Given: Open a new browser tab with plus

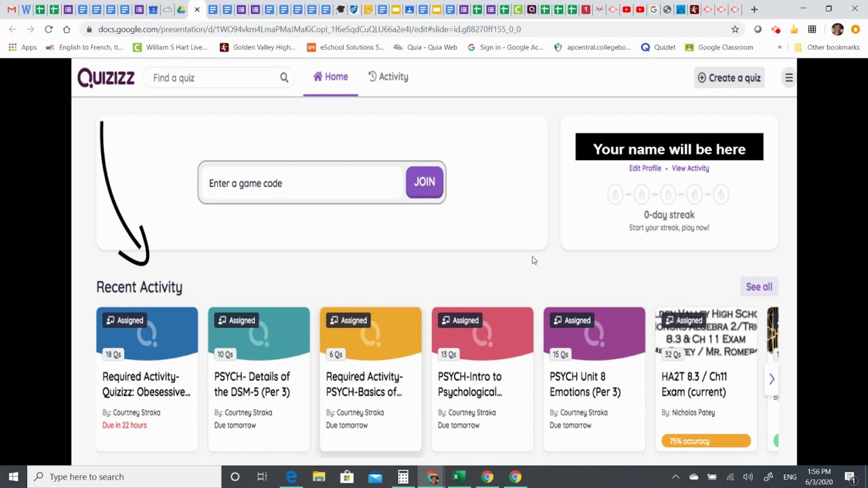Looking at the screenshot, I should pyautogui.click(x=754, y=9).
